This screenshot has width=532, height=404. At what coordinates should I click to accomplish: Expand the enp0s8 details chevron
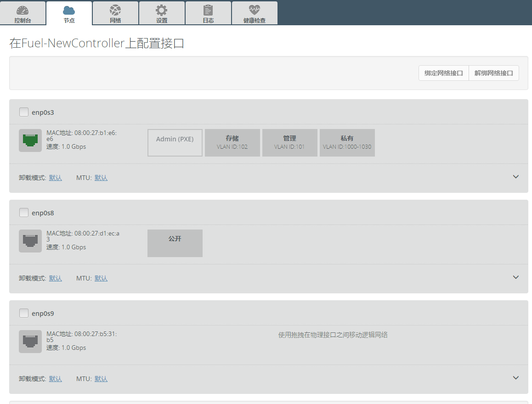515,277
